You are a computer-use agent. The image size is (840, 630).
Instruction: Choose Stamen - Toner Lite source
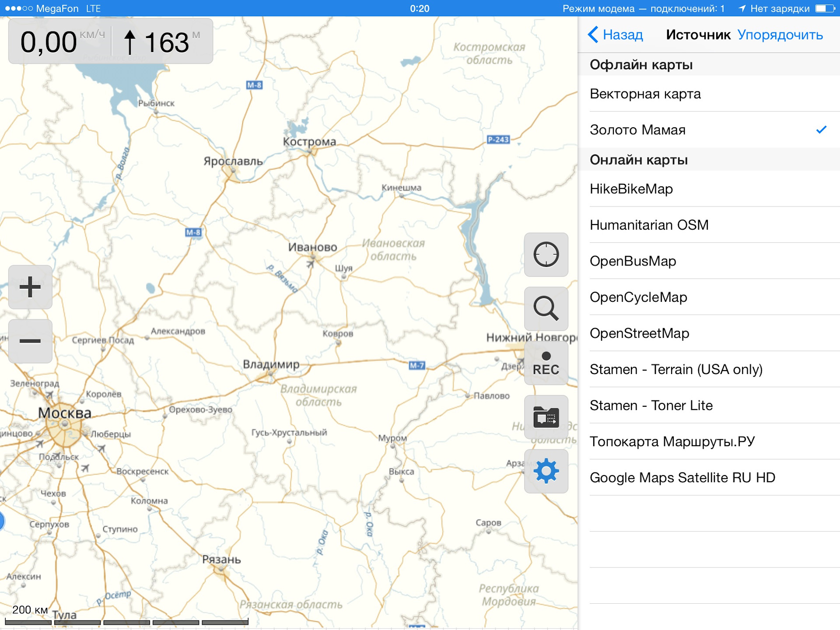[709, 405]
